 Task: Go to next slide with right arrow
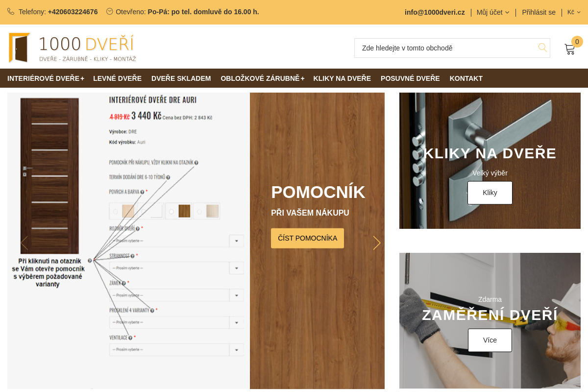pyautogui.click(x=376, y=243)
